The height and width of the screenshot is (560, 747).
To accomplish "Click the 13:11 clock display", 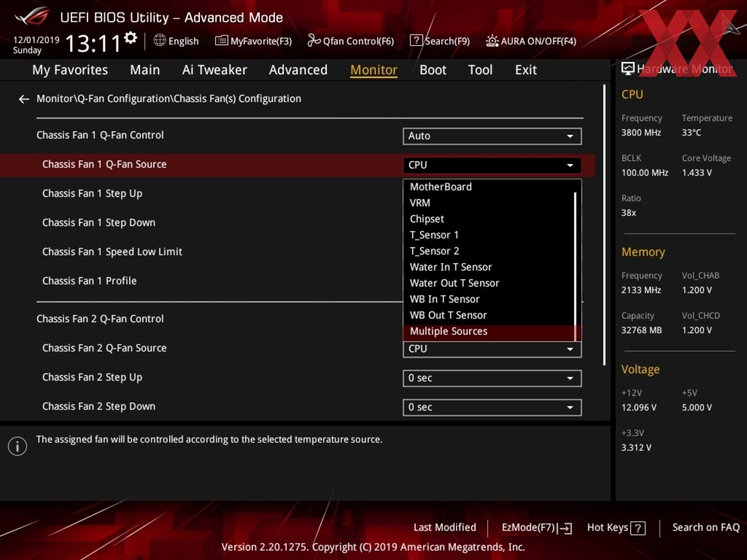I will coord(93,43).
